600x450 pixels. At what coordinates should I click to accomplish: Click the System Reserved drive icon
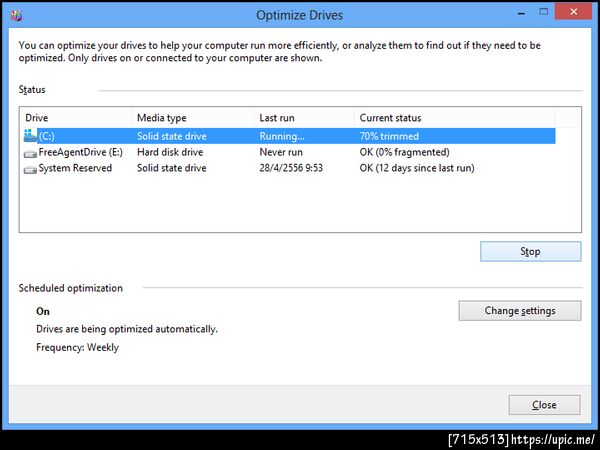click(29, 168)
